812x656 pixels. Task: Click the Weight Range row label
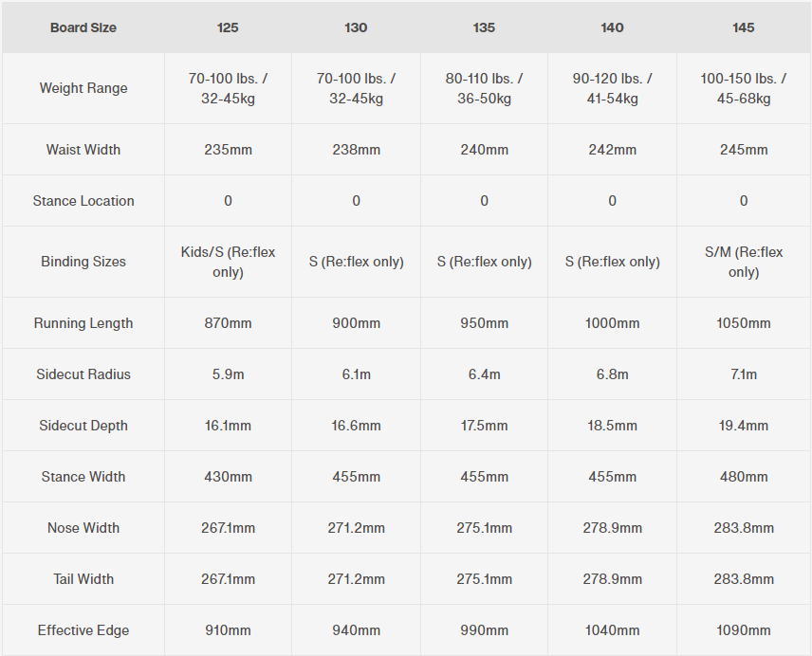[x=83, y=88]
